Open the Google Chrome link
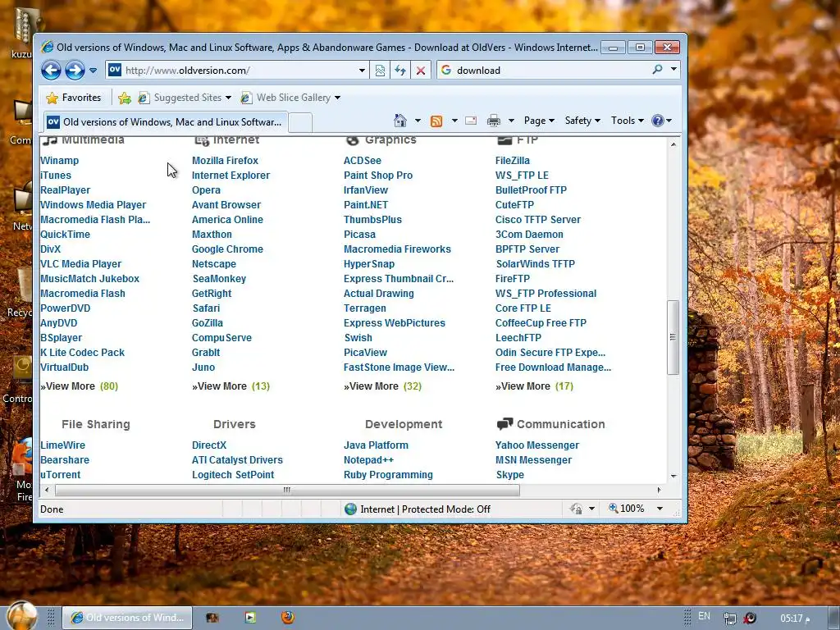This screenshot has width=840, height=630. pos(228,249)
